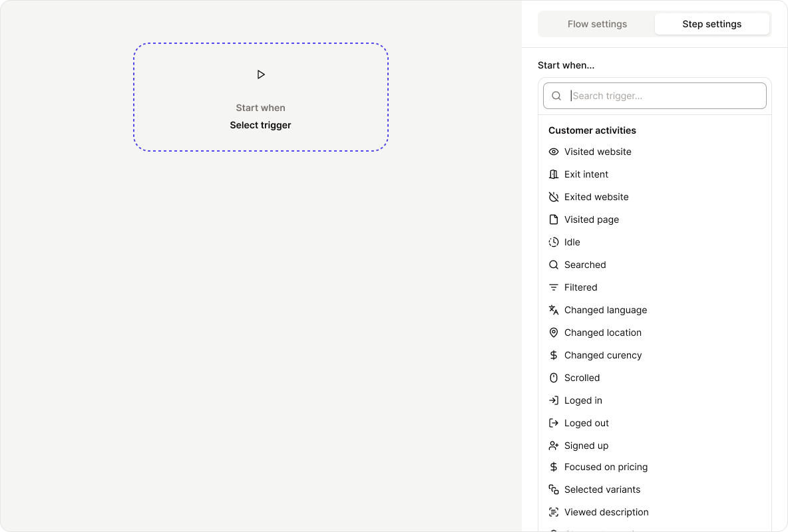Click the dollar icon beside Changed curency
This screenshot has width=788, height=532.
[554, 355]
